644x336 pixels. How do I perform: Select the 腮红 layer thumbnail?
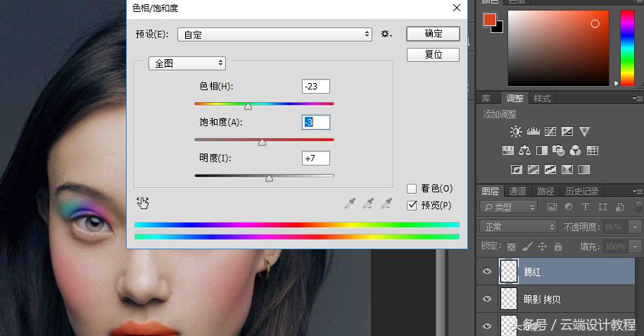pos(509,271)
